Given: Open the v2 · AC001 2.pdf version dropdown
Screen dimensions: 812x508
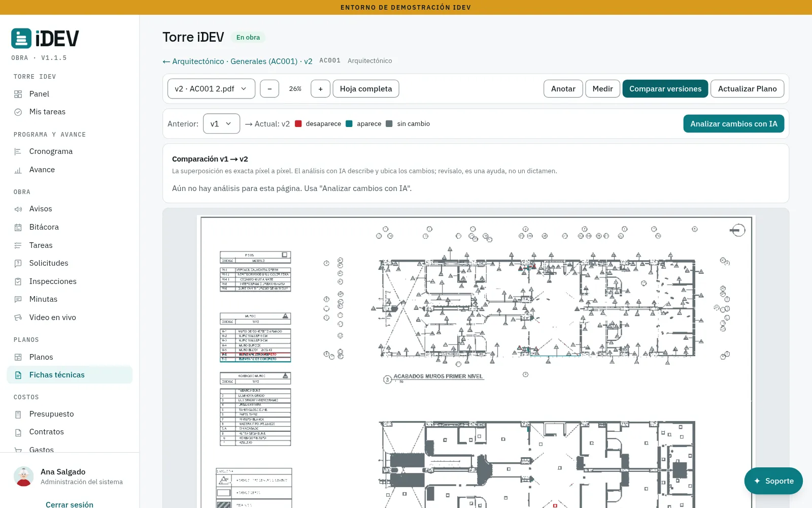Looking at the screenshot, I should point(211,89).
